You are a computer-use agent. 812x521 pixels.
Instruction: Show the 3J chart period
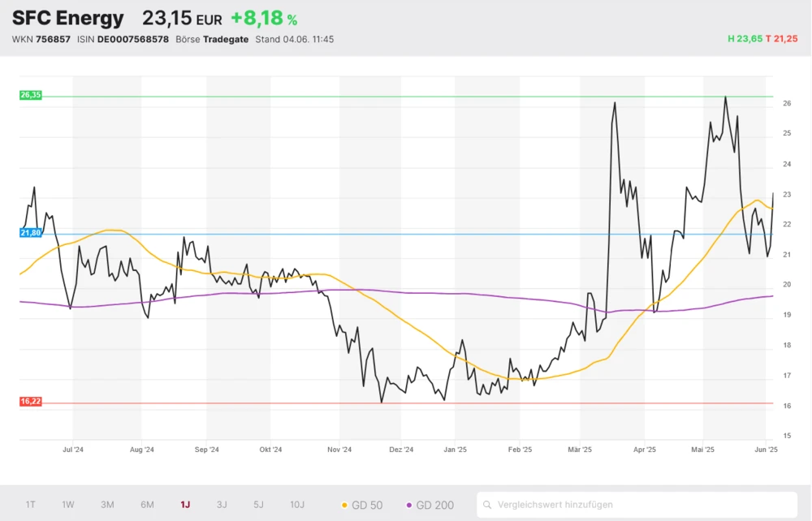pos(222,505)
